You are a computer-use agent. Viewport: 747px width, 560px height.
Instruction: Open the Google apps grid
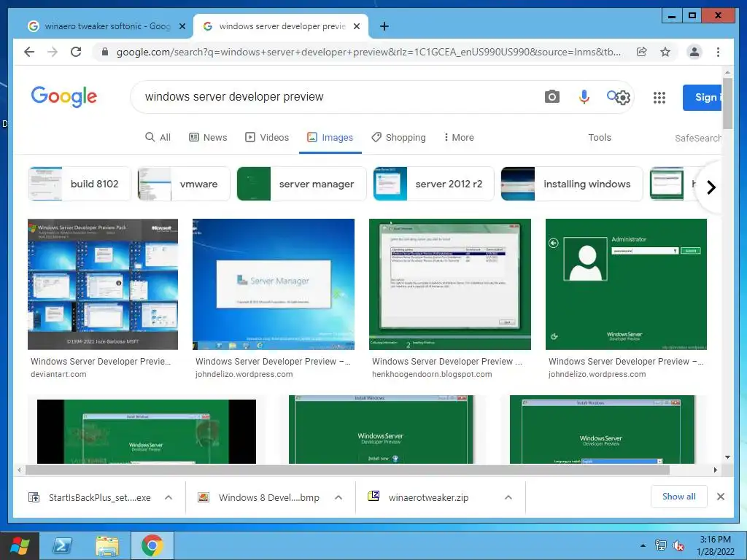click(659, 98)
